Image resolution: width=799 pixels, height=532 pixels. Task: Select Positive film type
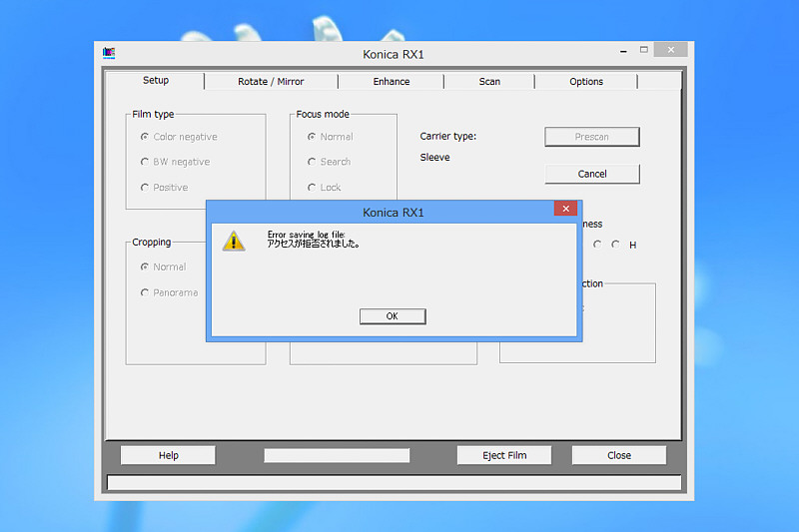click(145, 188)
